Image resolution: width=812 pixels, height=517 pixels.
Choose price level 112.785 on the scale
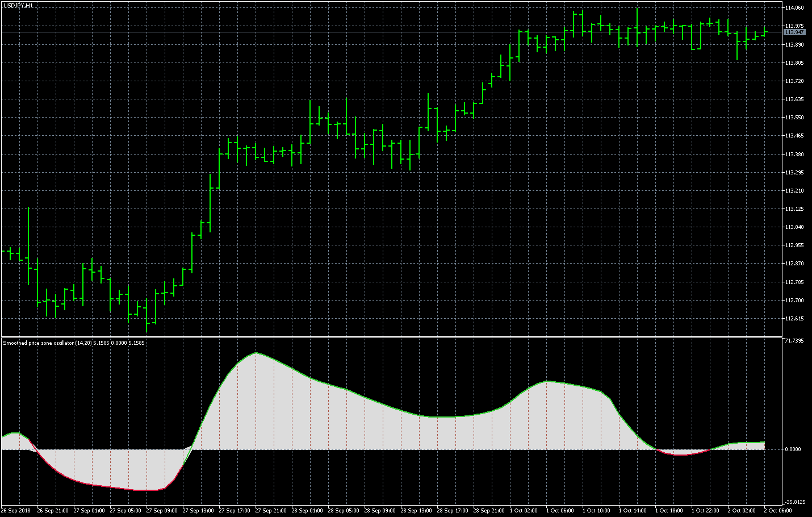pos(794,282)
